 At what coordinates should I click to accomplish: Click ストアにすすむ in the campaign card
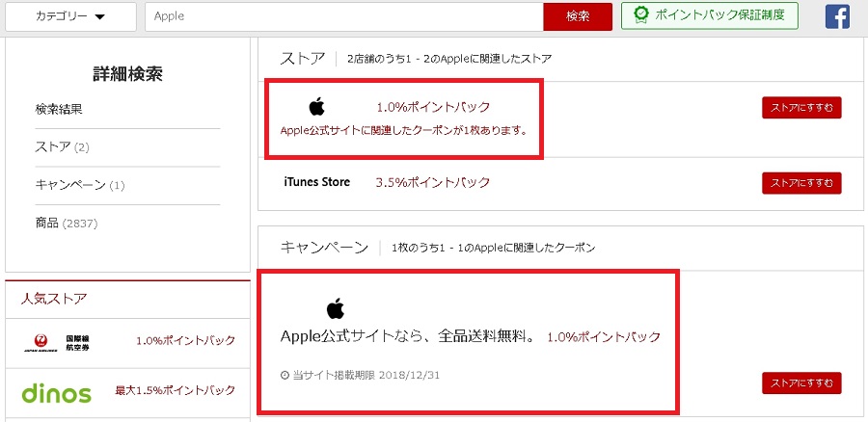coord(801,382)
